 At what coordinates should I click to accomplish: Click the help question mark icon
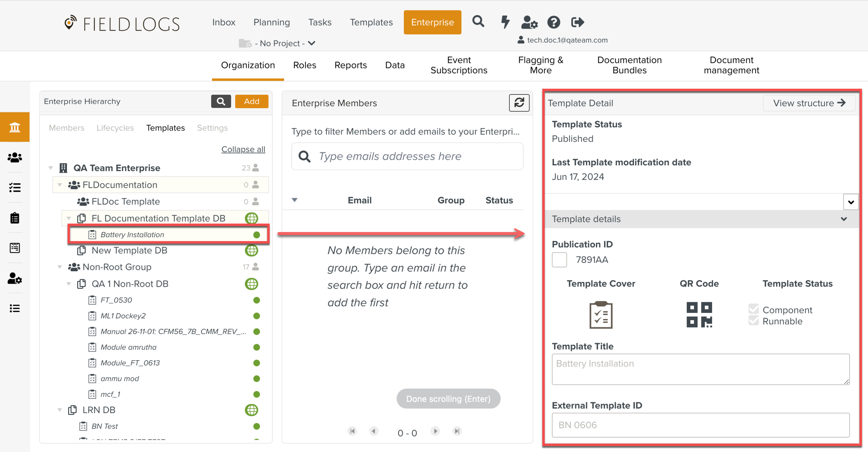(x=553, y=23)
